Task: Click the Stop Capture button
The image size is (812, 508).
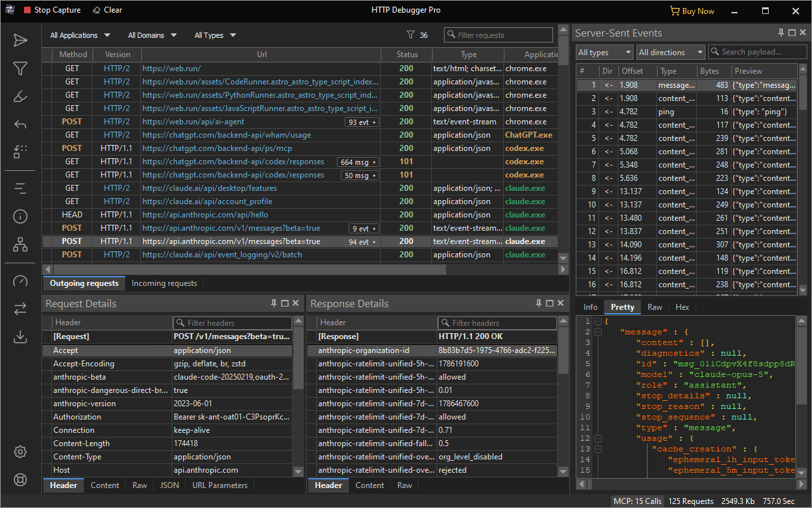Action: click(52, 10)
